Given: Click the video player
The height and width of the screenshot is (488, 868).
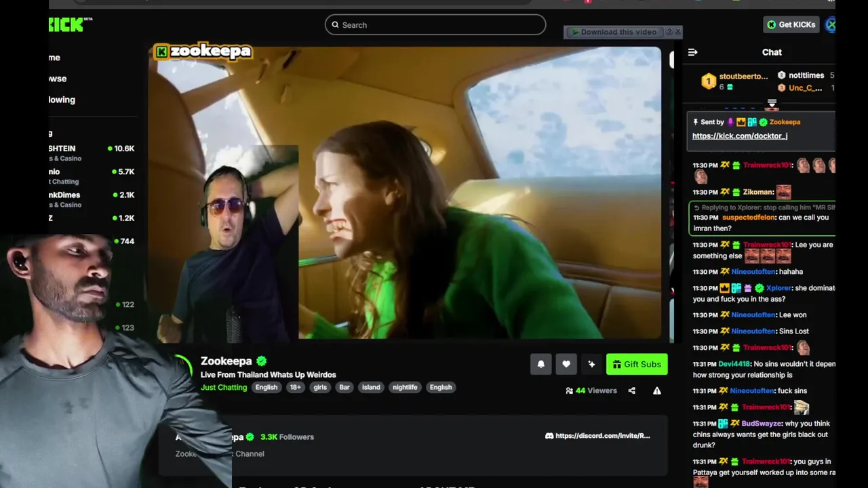Looking at the screenshot, I should [x=405, y=192].
